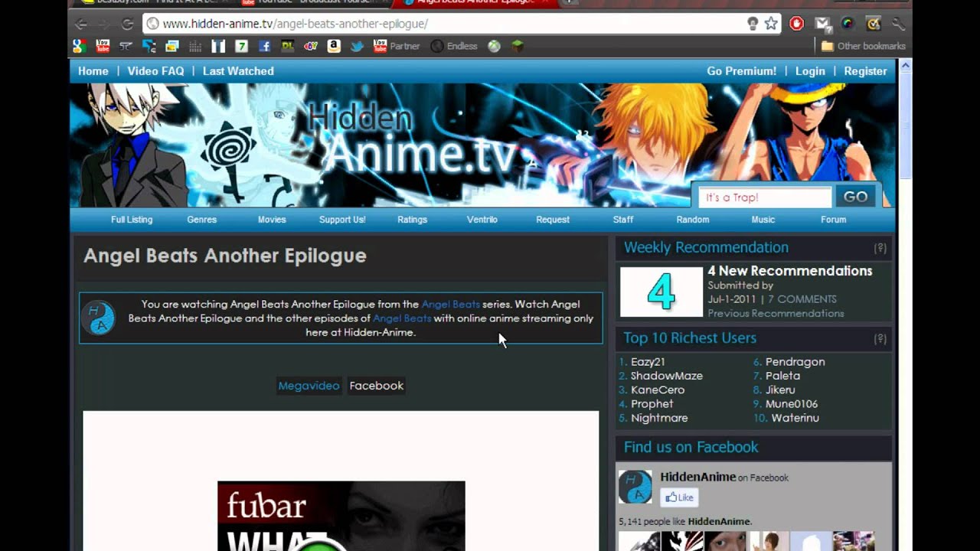Open the Amazon bookmark icon
Viewport: 980px width, 551px height.
click(334, 46)
